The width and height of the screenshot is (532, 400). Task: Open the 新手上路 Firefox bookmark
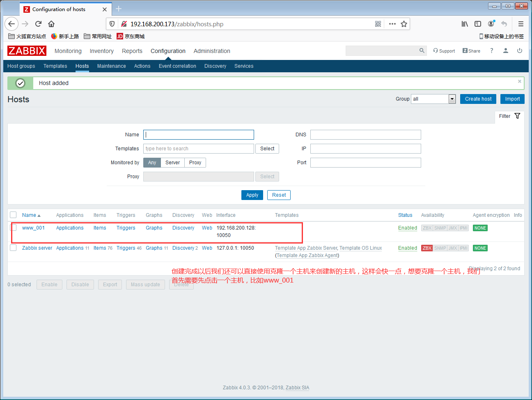[65, 36]
